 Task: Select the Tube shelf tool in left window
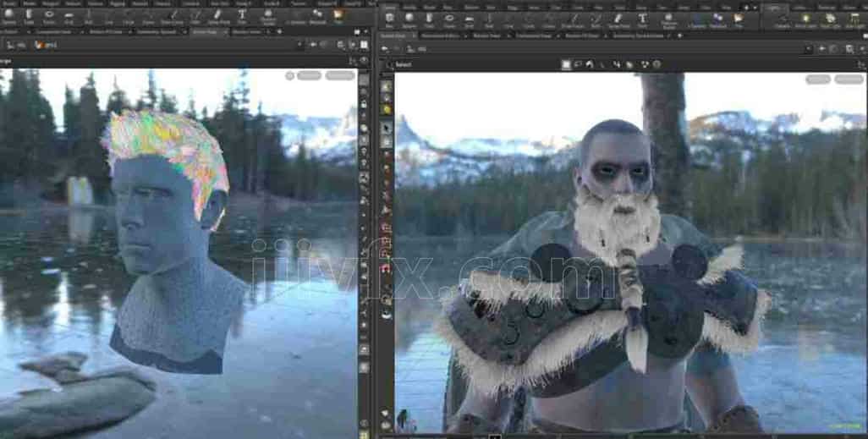coord(29,17)
